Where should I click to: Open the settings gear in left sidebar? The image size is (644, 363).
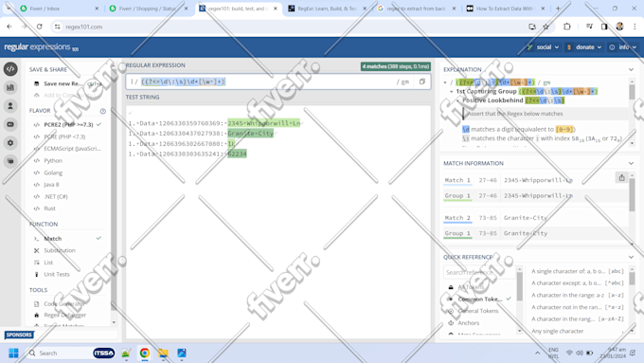click(10, 143)
